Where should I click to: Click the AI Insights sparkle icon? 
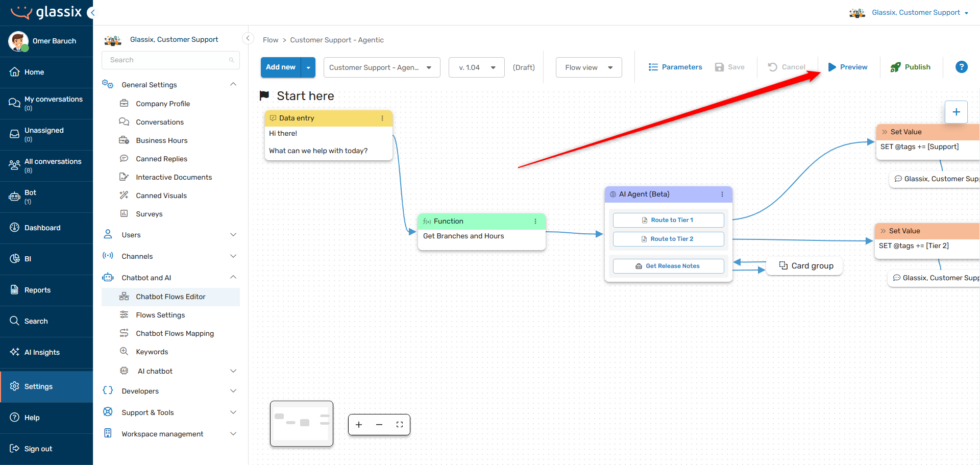(15, 352)
